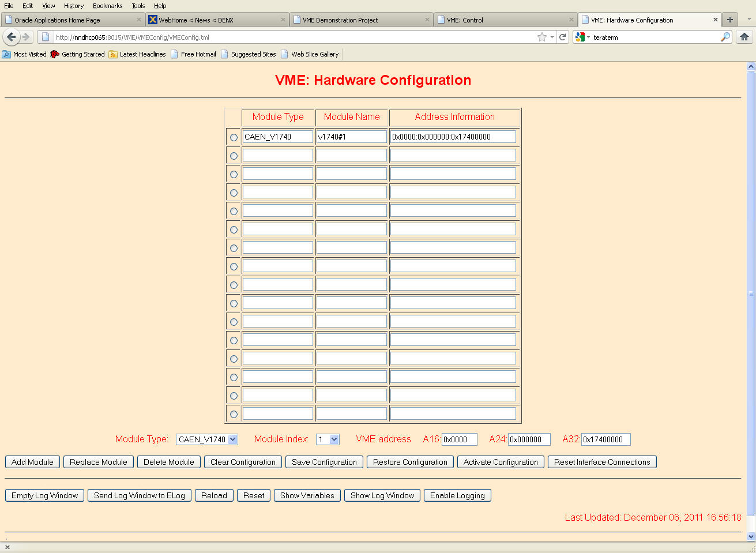756x553 pixels.
Task: Expand the search engine selector dropdown
Action: (583, 37)
